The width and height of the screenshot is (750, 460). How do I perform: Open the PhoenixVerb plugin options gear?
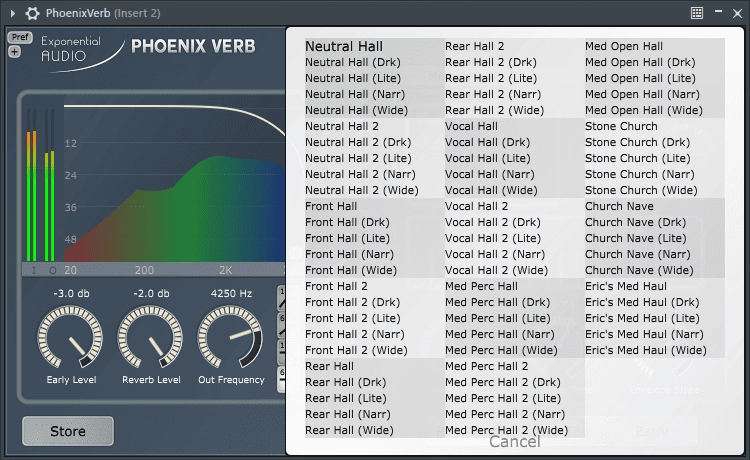32,13
